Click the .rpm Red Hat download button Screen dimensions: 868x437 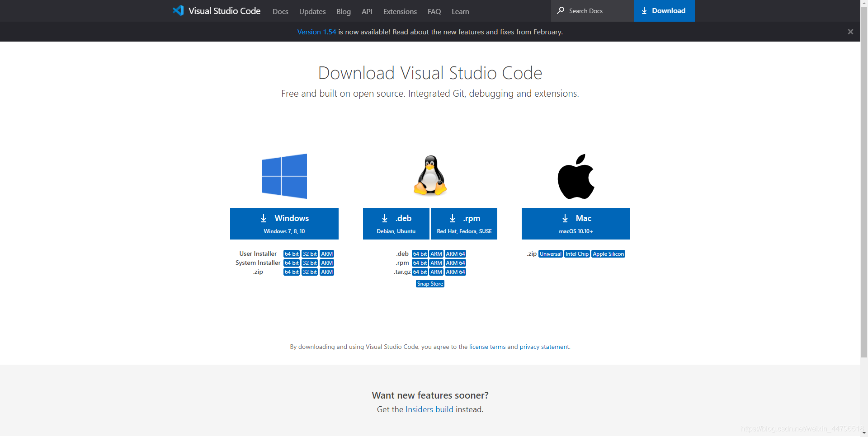pyautogui.click(x=464, y=224)
